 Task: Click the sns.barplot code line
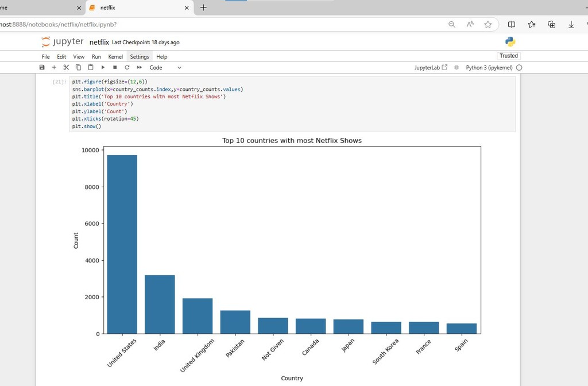[x=157, y=89]
